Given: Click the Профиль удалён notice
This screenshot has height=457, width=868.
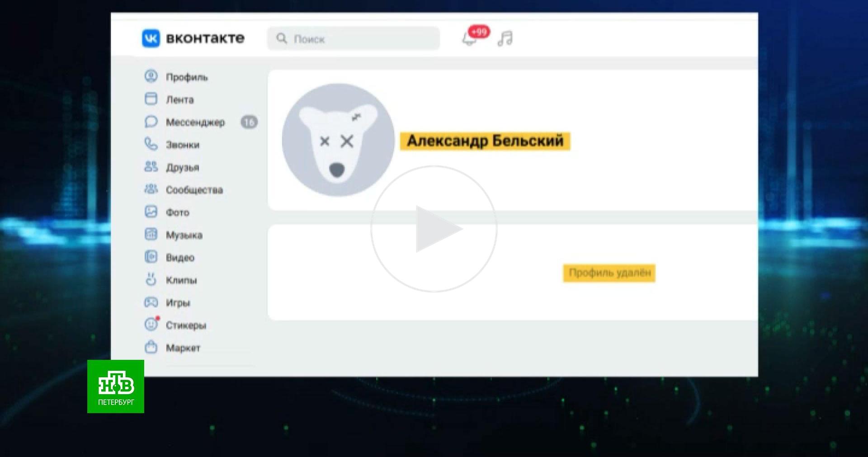Looking at the screenshot, I should pyautogui.click(x=609, y=273).
